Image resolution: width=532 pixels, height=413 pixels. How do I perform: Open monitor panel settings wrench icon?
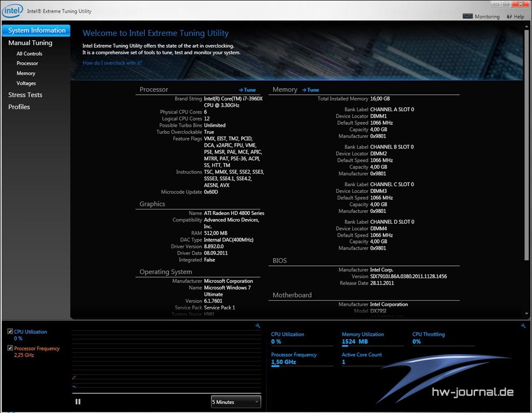click(523, 326)
